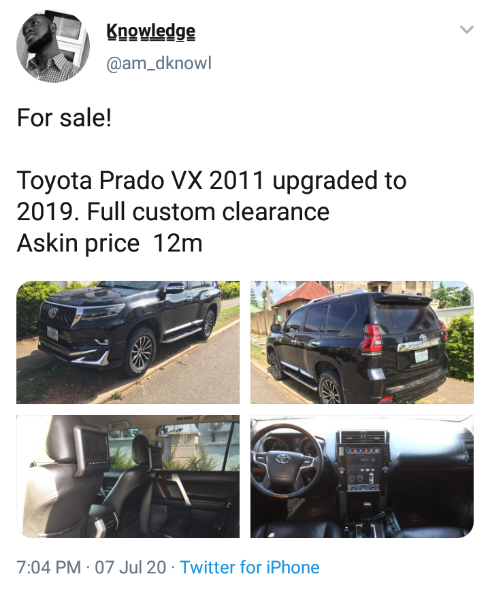Open the dashboard interior photo
The image size is (490, 589).
click(362, 476)
